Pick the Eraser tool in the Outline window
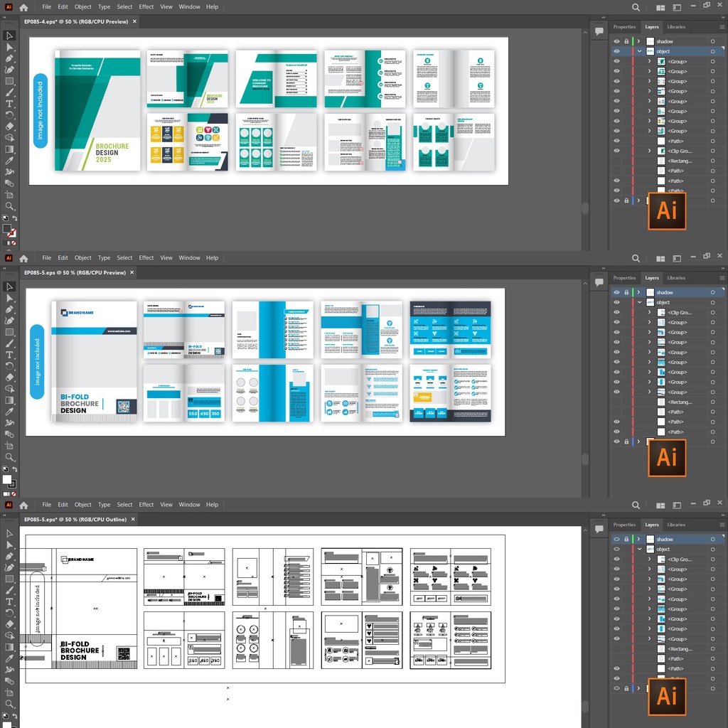This screenshot has height=728, width=728. coord(10,624)
